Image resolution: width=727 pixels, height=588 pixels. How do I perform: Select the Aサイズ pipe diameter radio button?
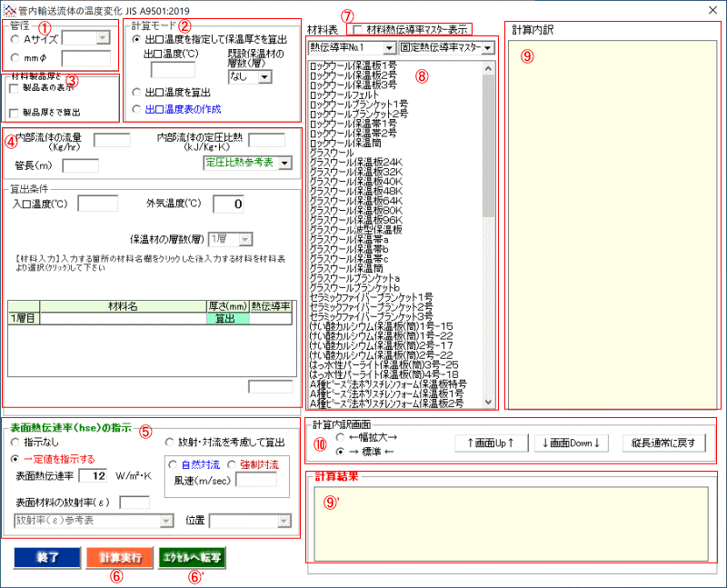tap(14, 39)
